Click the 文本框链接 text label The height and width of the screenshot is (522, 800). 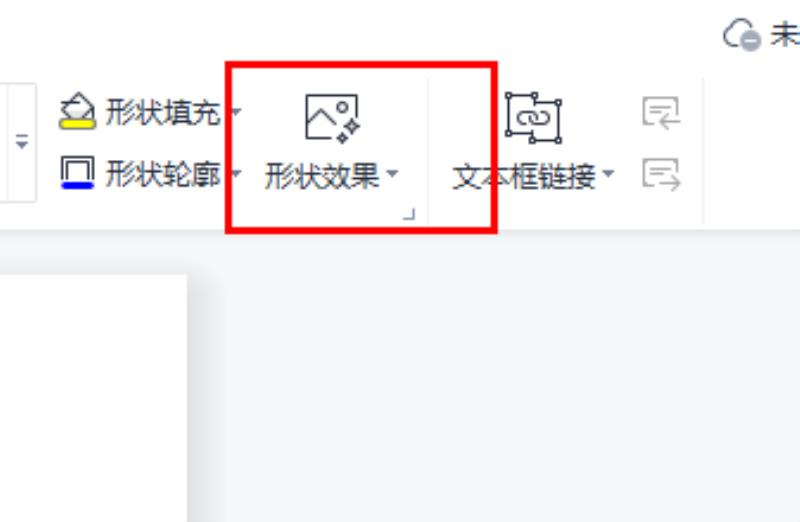pos(524,177)
